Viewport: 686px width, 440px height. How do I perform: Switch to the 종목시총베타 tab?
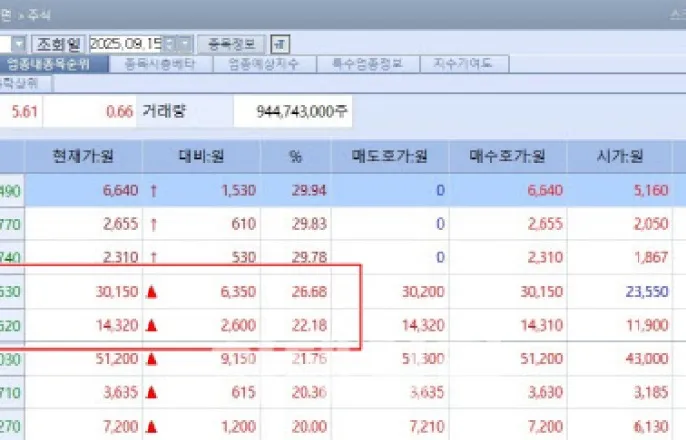click(x=160, y=64)
